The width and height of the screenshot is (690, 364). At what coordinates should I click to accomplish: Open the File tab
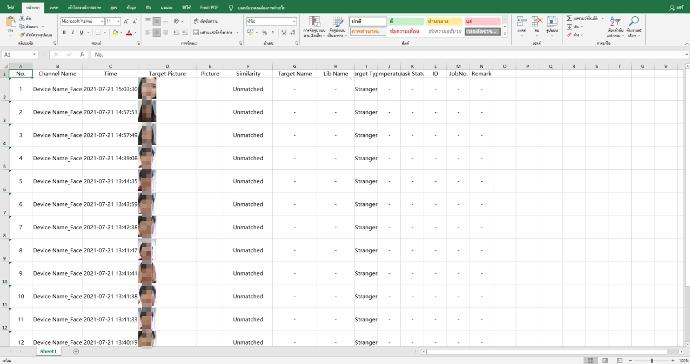pyautogui.click(x=10, y=7)
